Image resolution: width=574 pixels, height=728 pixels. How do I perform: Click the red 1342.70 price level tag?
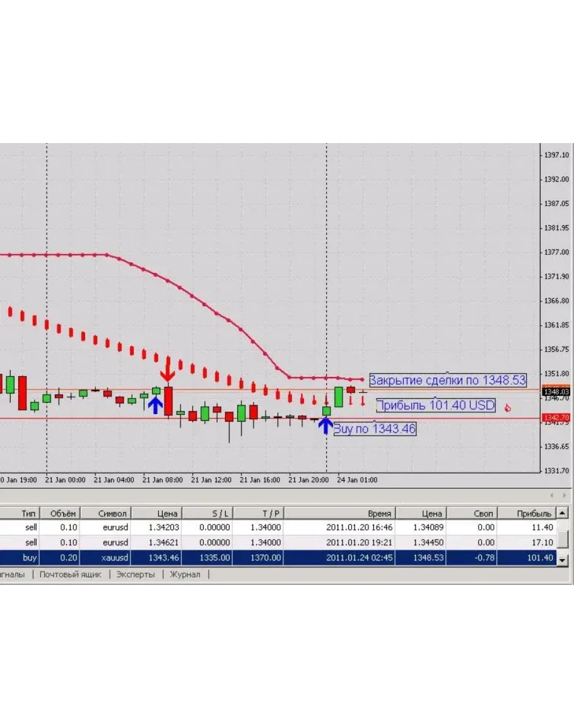(x=556, y=417)
